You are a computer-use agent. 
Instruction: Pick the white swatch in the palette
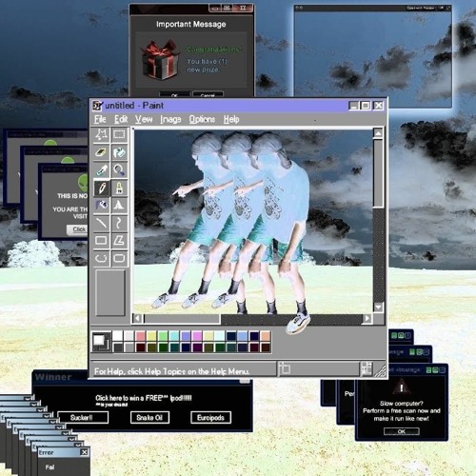(x=118, y=336)
